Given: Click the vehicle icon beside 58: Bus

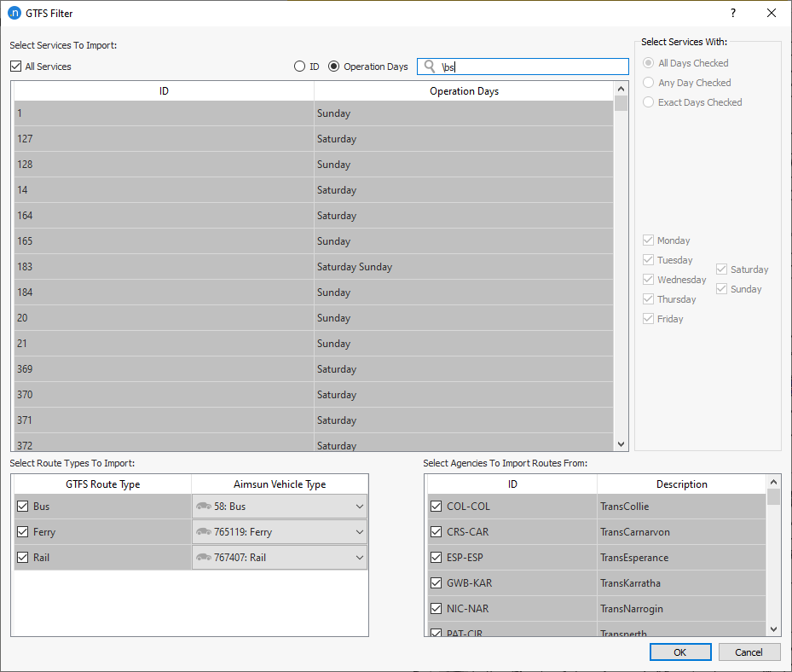Looking at the screenshot, I should point(204,506).
